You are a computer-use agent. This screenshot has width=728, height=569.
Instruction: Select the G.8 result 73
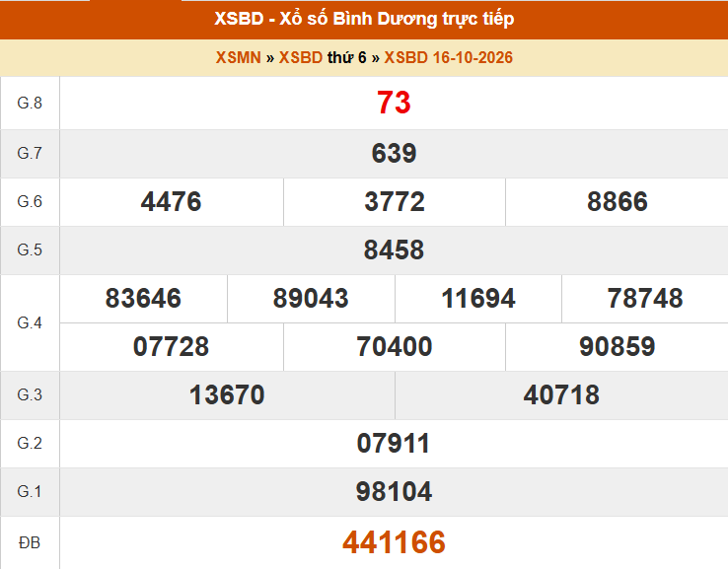coord(394,103)
